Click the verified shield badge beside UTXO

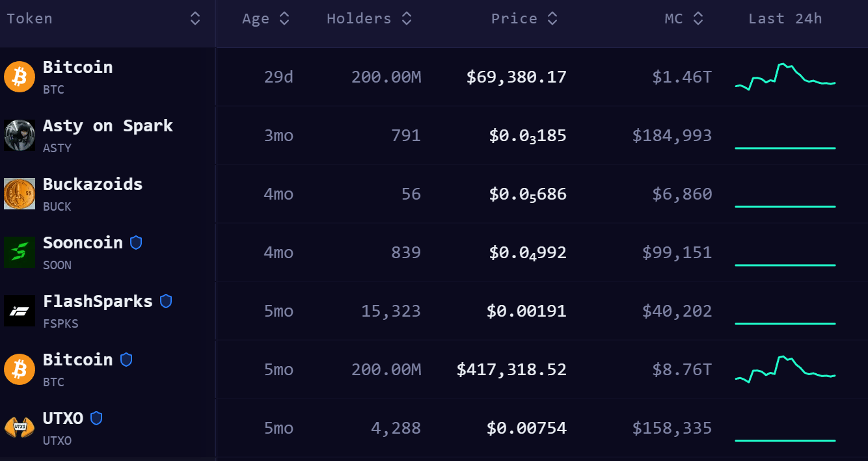coord(96,418)
